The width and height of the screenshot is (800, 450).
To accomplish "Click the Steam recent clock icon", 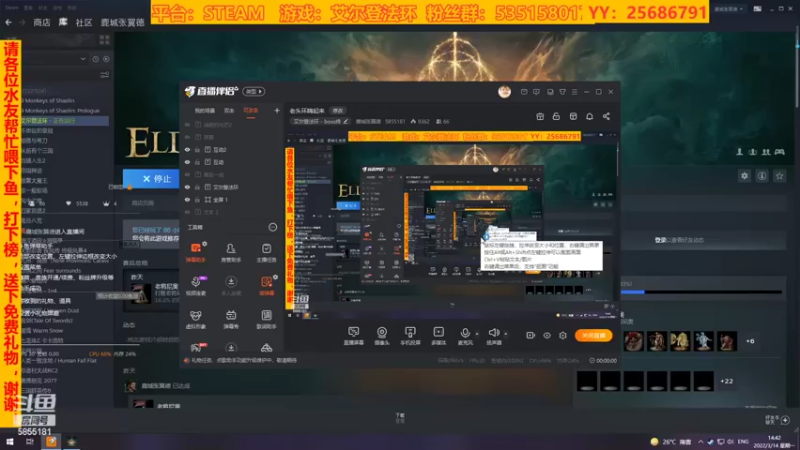I will (95, 59).
